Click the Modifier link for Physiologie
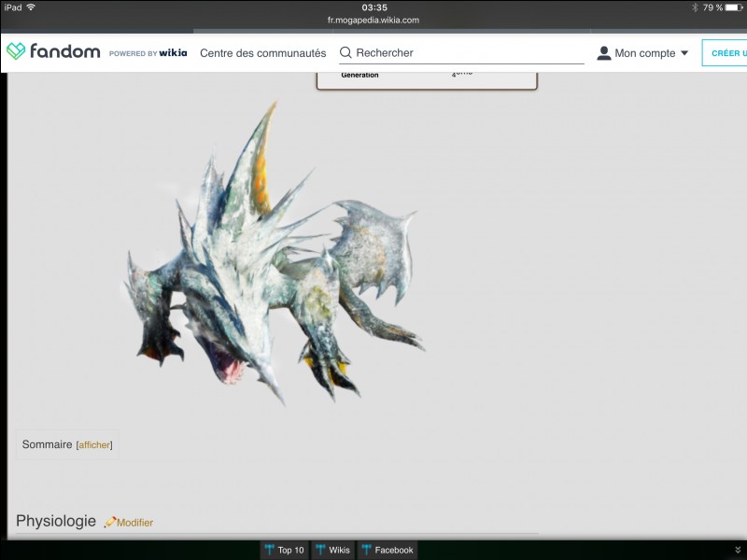Viewport: 747px width, 560px height. (x=134, y=523)
